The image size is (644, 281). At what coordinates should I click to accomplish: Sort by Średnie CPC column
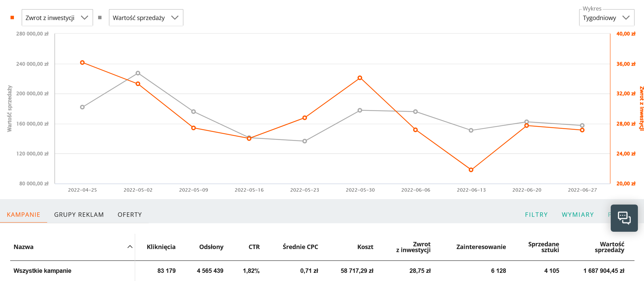tap(300, 247)
